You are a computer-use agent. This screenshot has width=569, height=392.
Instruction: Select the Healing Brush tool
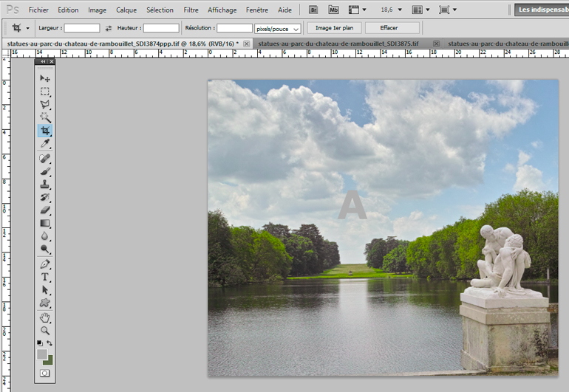44,159
